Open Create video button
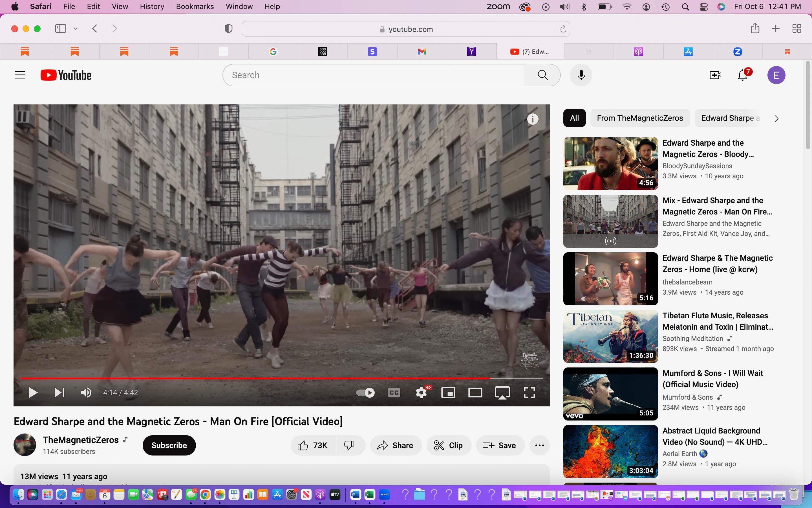The width and height of the screenshot is (812, 508). 715,75
